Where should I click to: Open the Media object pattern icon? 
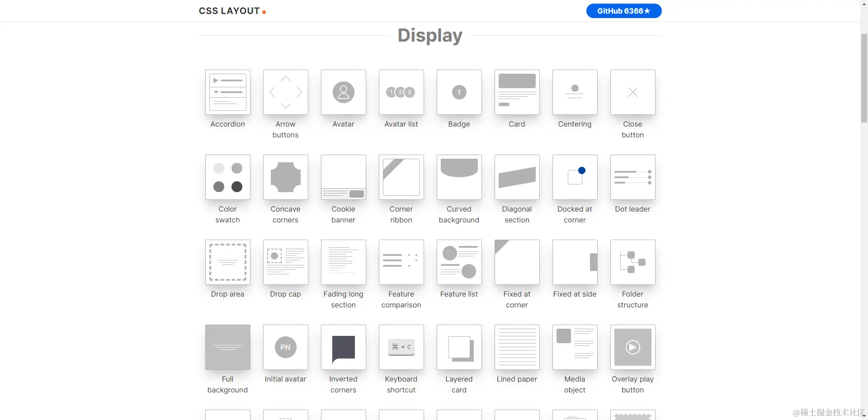[x=575, y=347]
